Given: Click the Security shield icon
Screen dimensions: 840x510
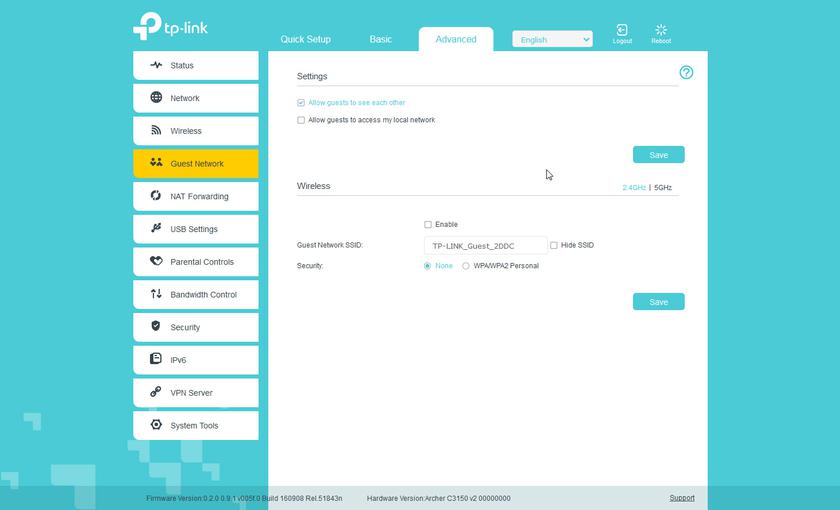Looking at the screenshot, I should [156, 326].
